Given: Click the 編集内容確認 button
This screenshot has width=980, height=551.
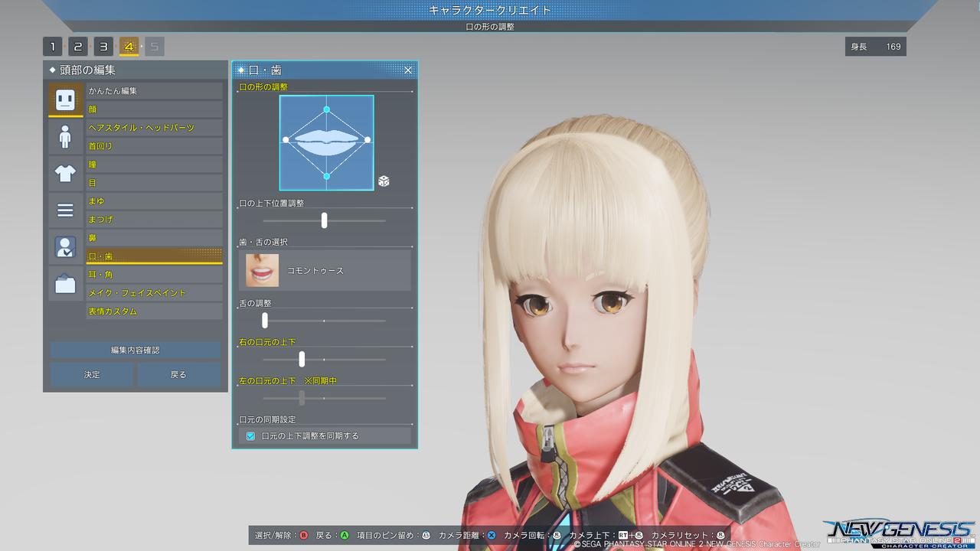Looking at the screenshot, I should (x=136, y=350).
